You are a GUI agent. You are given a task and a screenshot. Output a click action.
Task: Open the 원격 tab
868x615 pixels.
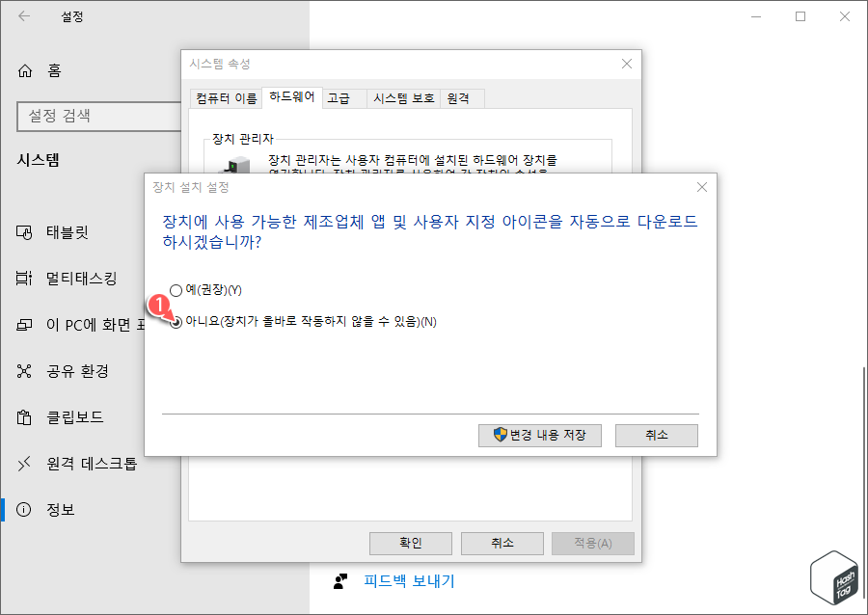pos(461,97)
